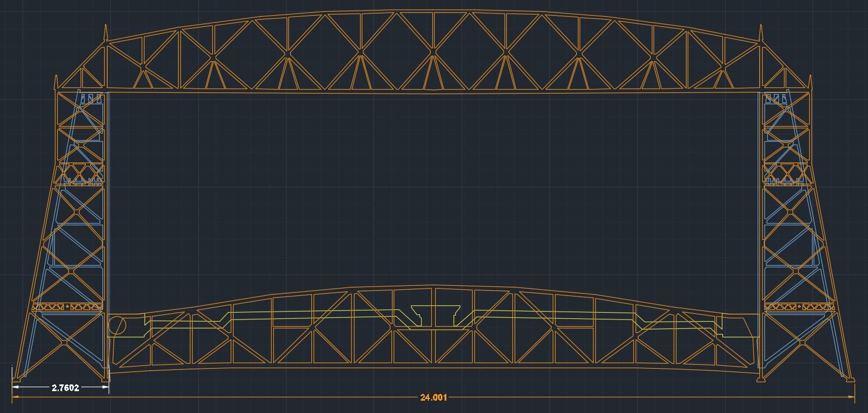868x413 pixels.
Task: Select the white 2.7602 dimension text
Action: (x=65, y=388)
